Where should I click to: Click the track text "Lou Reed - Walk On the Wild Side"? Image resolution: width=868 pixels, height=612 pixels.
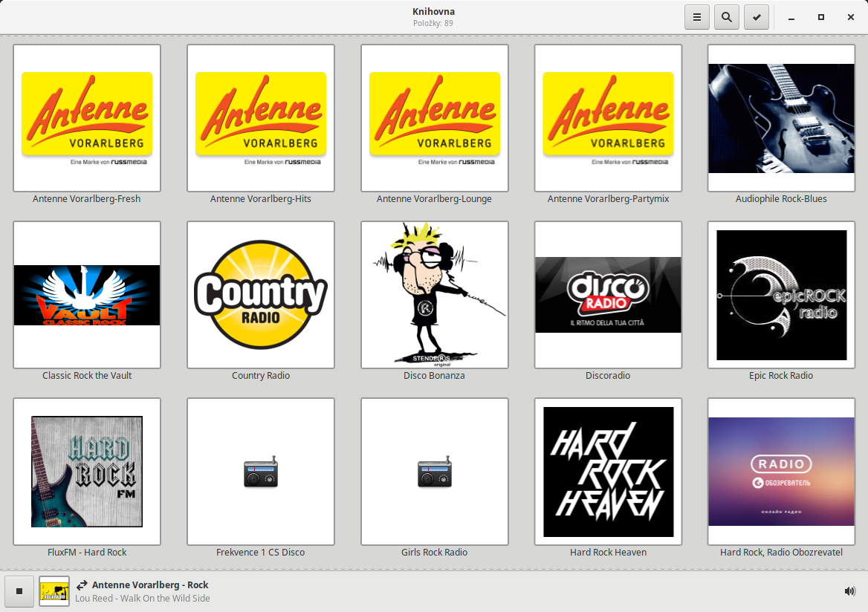(142, 598)
